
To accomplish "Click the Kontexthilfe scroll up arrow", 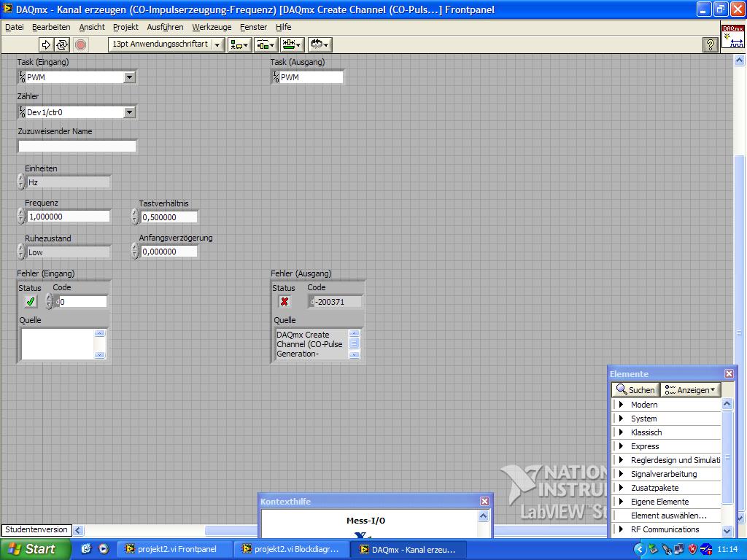I will 483,516.
